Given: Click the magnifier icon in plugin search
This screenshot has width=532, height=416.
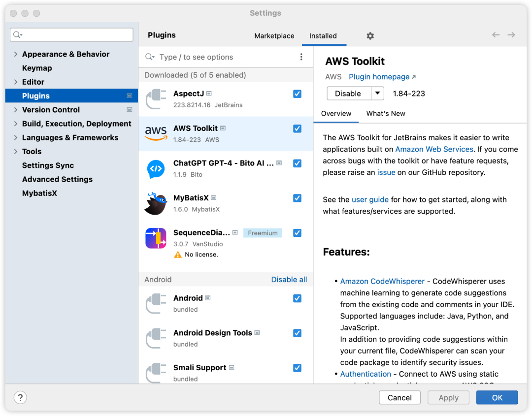Looking at the screenshot, I should tap(150, 57).
